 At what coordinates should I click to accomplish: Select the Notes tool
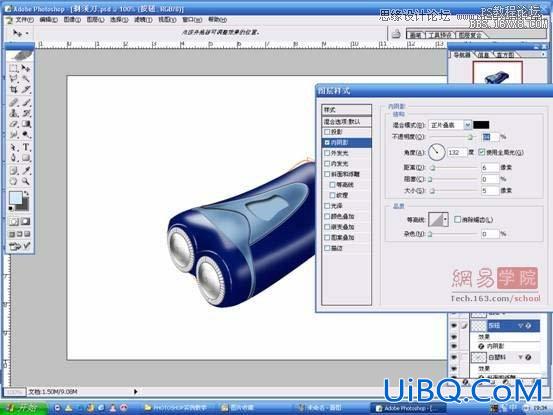[x=14, y=171]
